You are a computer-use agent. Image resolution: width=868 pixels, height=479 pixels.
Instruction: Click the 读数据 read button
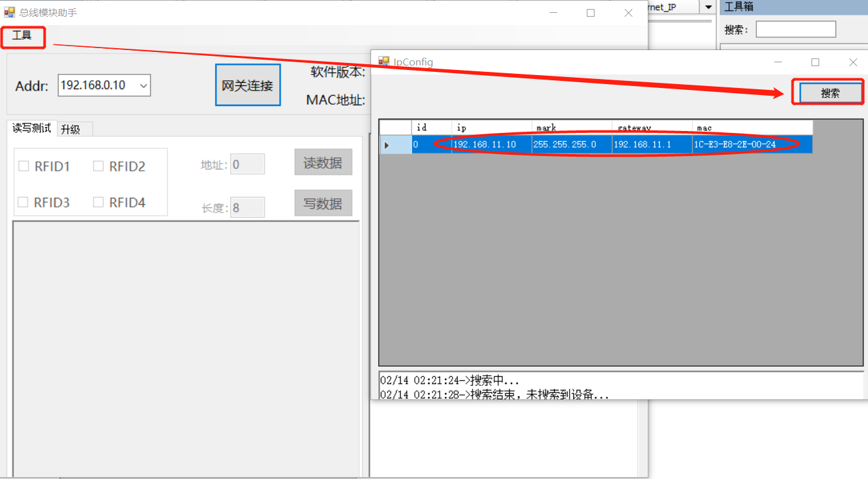click(x=323, y=162)
